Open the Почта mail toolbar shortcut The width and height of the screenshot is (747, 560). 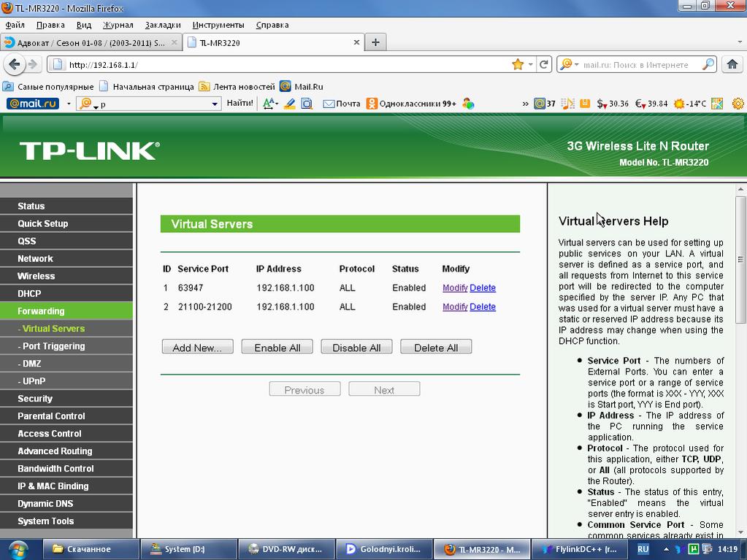click(342, 104)
